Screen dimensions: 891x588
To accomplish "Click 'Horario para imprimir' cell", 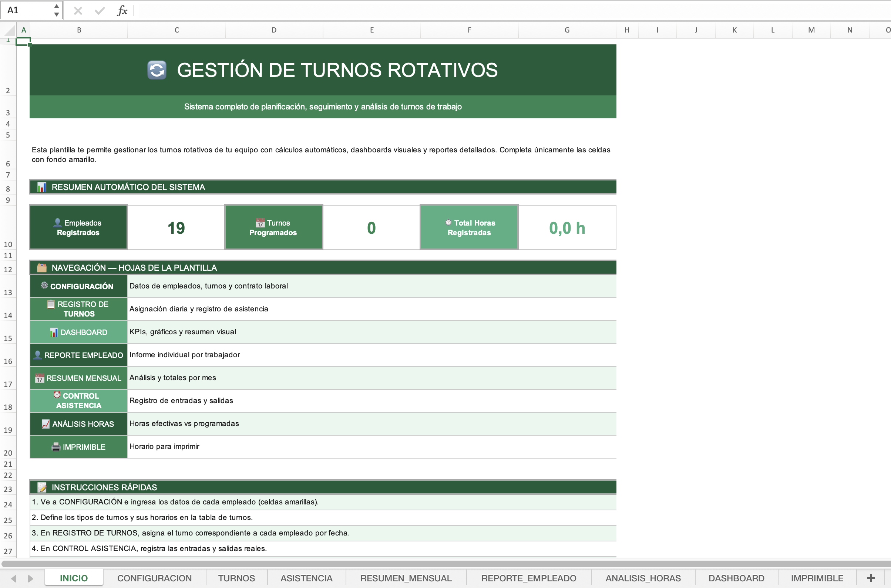I will pyautogui.click(x=372, y=447).
